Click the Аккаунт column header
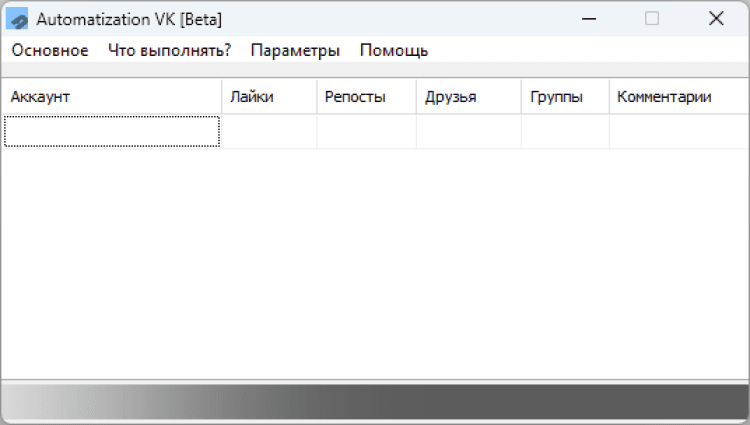750x425 pixels. tap(111, 97)
